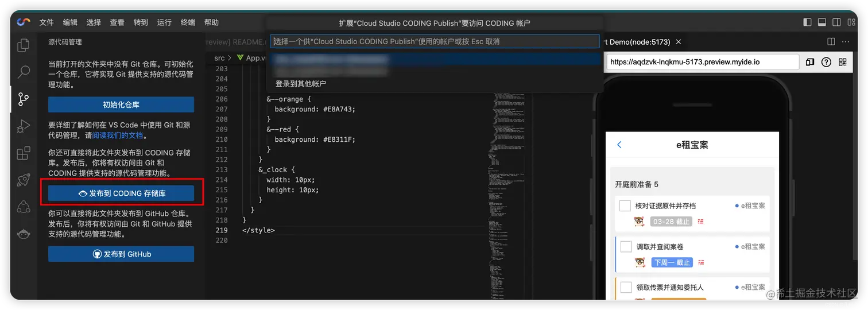Viewport: 868px width, 310px height.
Task: Click the Vue icon of App.vue breadcrumb
Action: (x=241, y=58)
